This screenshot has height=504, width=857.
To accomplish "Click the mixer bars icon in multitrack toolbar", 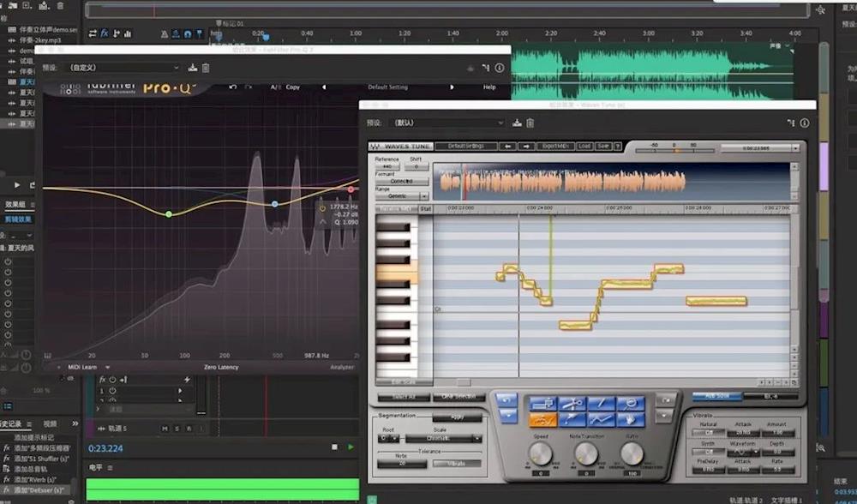I will [x=128, y=34].
